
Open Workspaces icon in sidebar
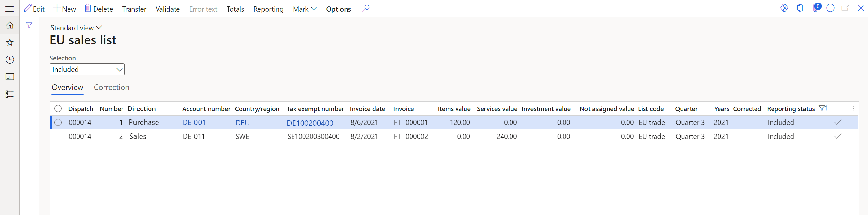tap(10, 77)
